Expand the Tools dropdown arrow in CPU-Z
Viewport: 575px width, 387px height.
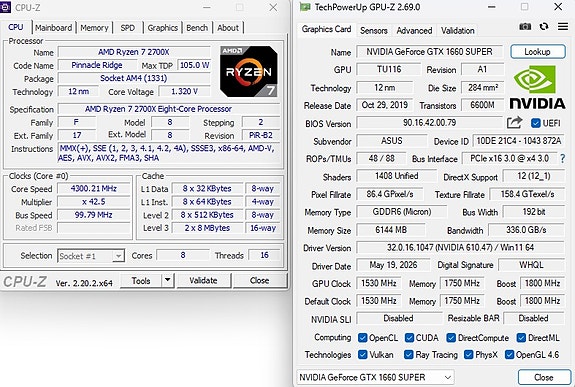(x=167, y=280)
